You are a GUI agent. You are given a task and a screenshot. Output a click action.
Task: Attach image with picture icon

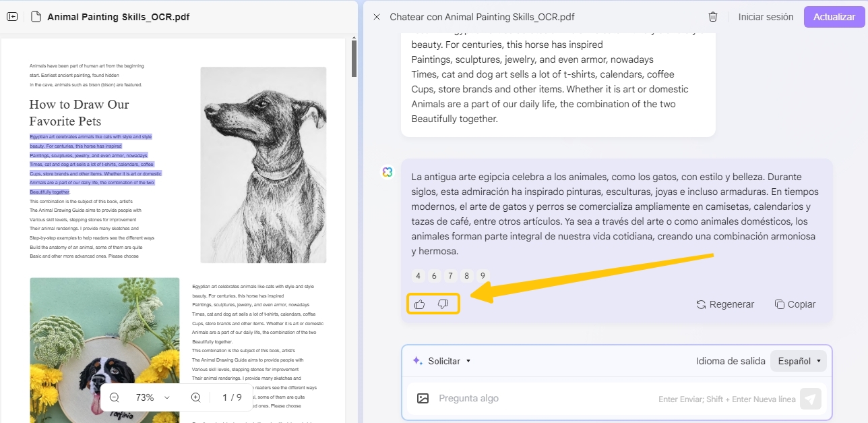tap(423, 399)
